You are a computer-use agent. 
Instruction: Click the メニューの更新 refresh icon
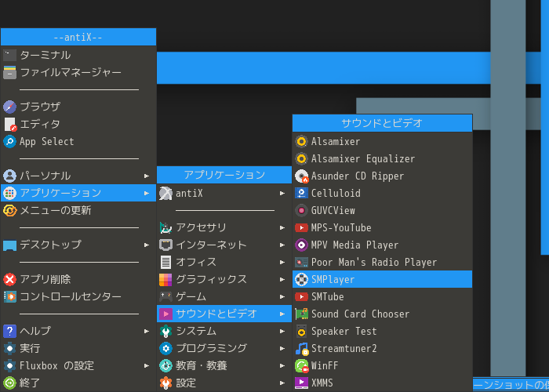(x=9, y=210)
